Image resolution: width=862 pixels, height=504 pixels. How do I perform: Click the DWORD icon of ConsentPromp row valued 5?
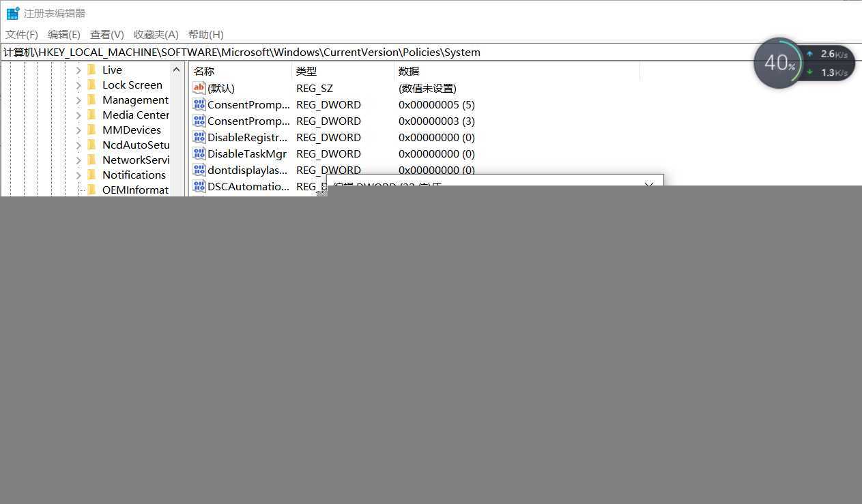199,104
